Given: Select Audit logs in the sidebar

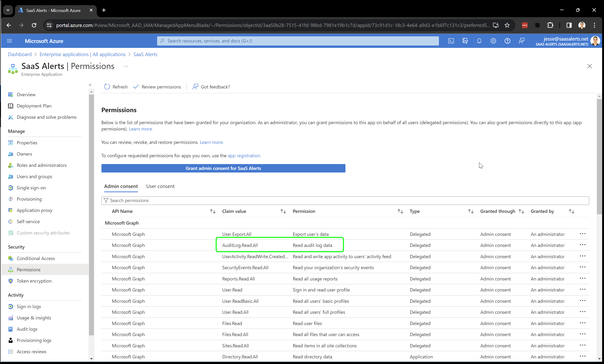Looking at the screenshot, I should point(27,329).
